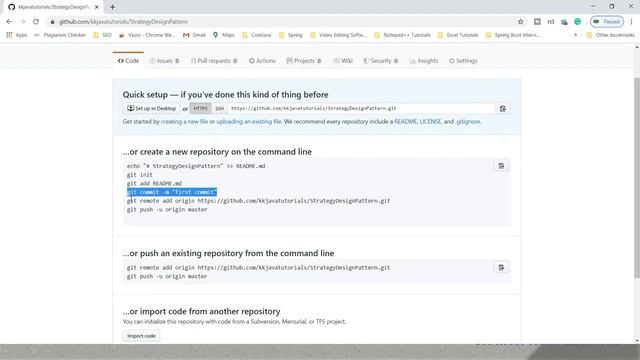Follow the creating a new file link
Screen dimensions: 640x360
coord(184,122)
